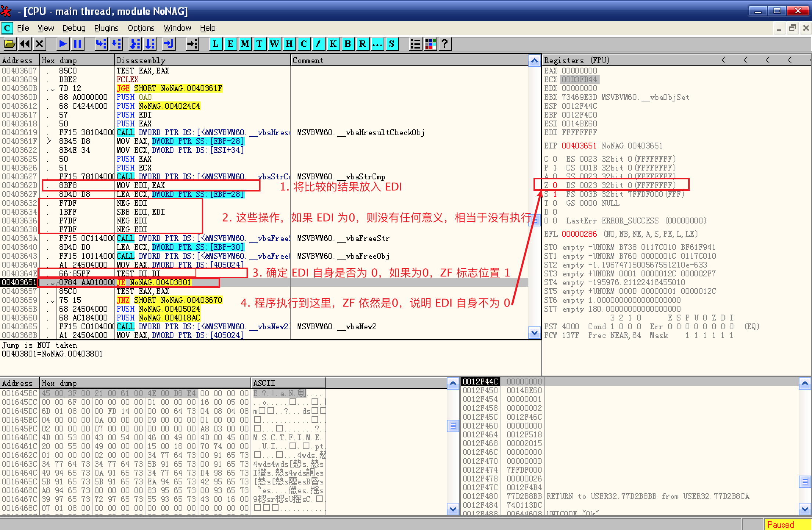Click the Step over toolbar icon
Screen dimensions: 812x530
(x=116, y=44)
